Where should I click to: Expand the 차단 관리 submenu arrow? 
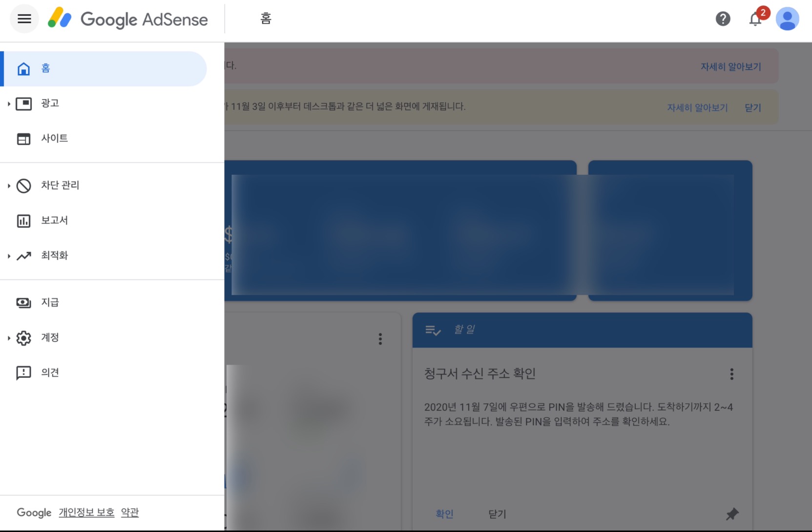click(9, 185)
